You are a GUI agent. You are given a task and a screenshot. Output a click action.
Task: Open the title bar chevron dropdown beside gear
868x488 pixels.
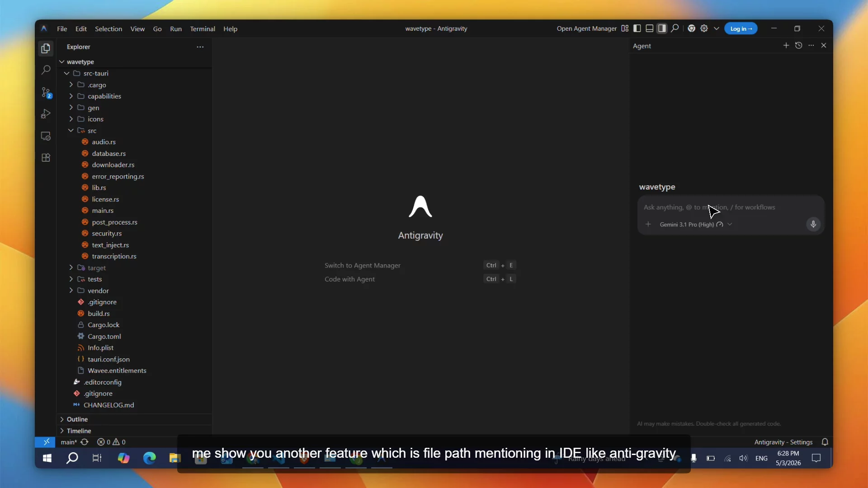point(717,28)
